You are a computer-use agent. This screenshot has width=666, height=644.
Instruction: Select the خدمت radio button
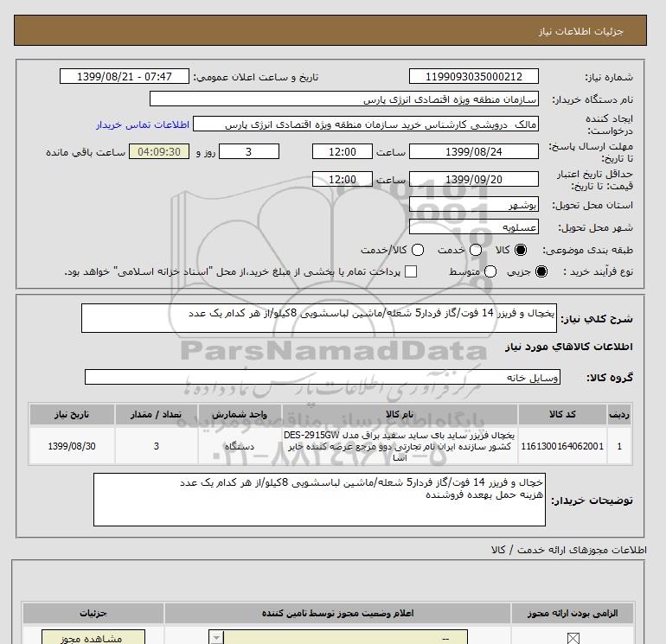tap(476, 250)
